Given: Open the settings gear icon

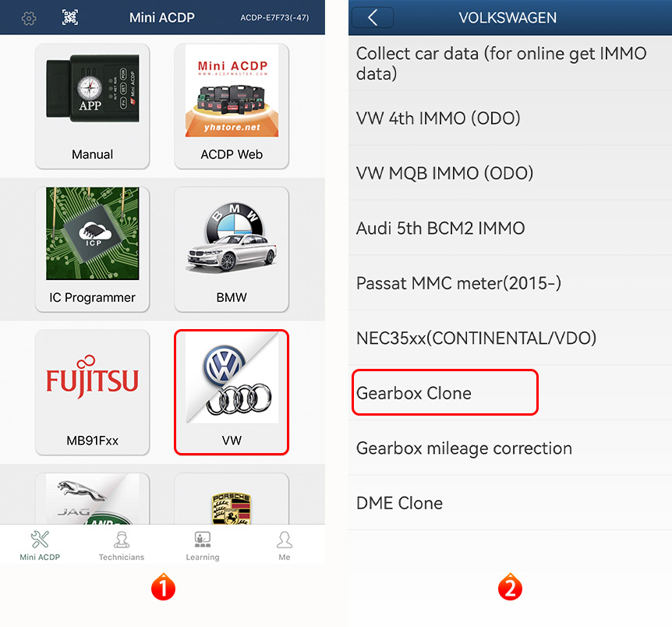Looking at the screenshot, I should [x=29, y=18].
